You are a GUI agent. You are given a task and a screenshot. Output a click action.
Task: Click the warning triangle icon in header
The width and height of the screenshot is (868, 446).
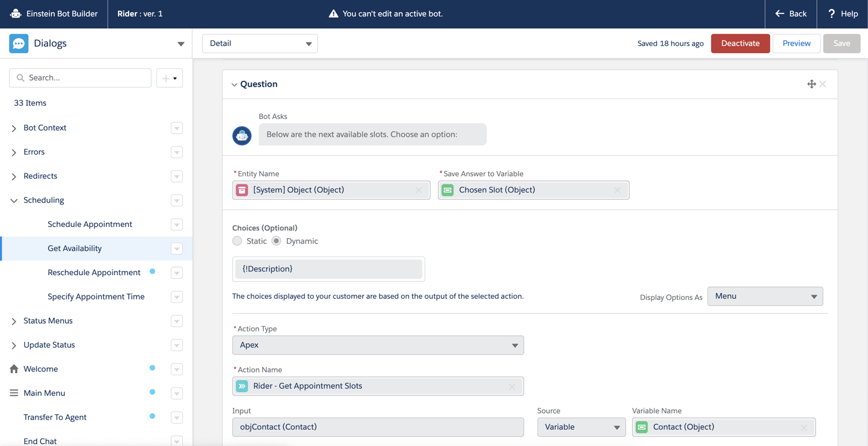pyautogui.click(x=333, y=13)
